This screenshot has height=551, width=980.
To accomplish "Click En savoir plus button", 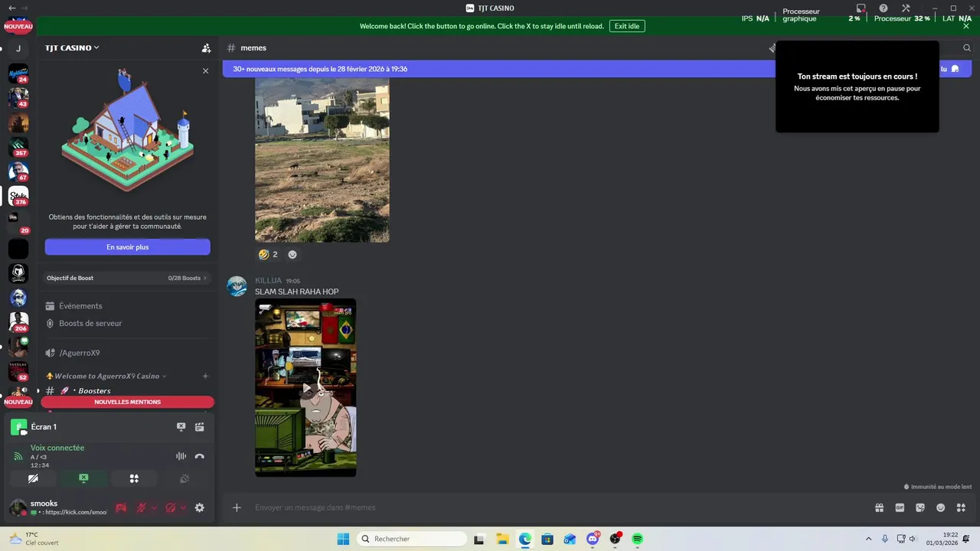I will point(128,247).
